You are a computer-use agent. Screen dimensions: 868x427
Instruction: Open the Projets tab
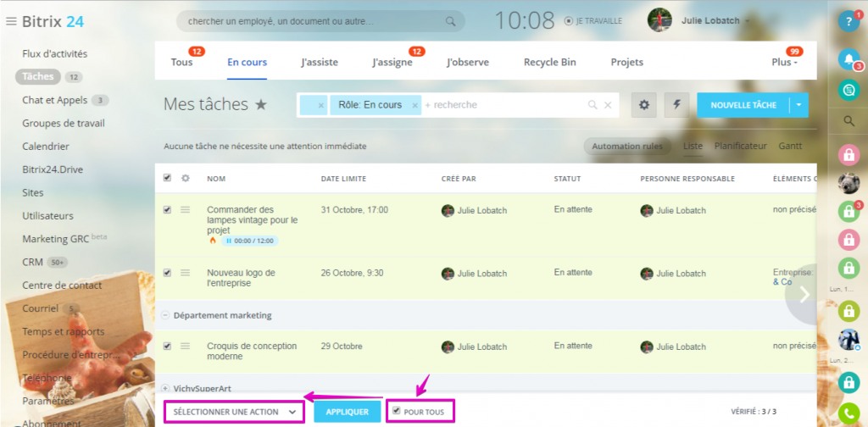pyautogui.click(x=626, y=63)
